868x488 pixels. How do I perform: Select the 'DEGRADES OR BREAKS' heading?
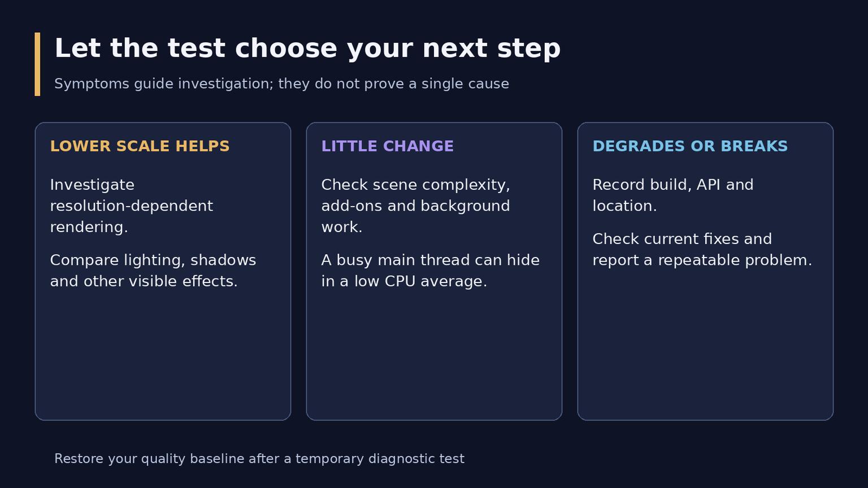click(x=690, y=146)
